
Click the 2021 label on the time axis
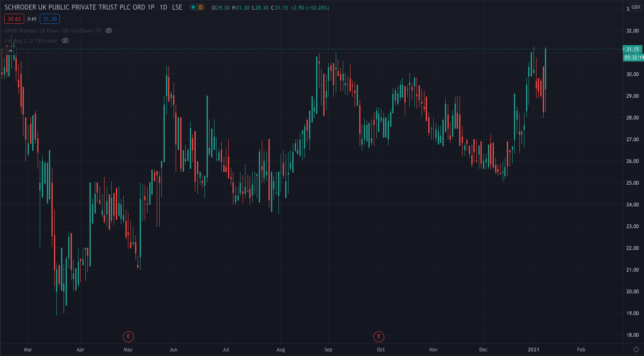[533, 350]
